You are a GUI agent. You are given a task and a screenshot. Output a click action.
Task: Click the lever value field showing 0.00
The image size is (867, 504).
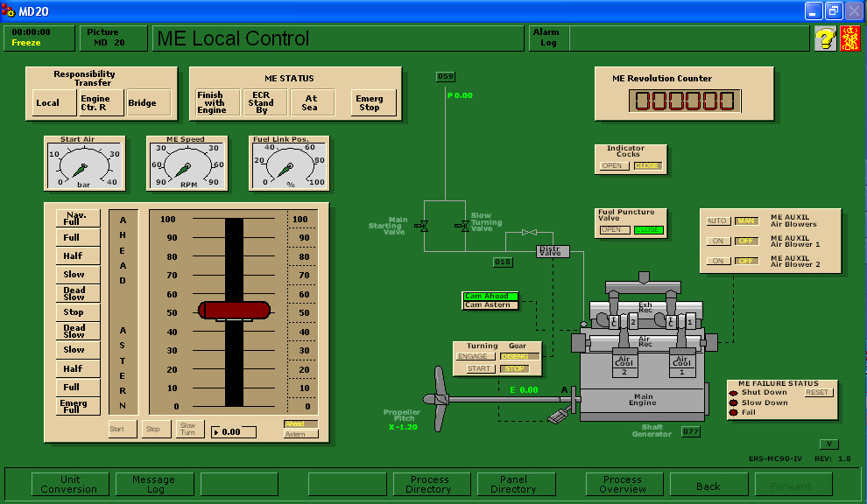point(234,432)
